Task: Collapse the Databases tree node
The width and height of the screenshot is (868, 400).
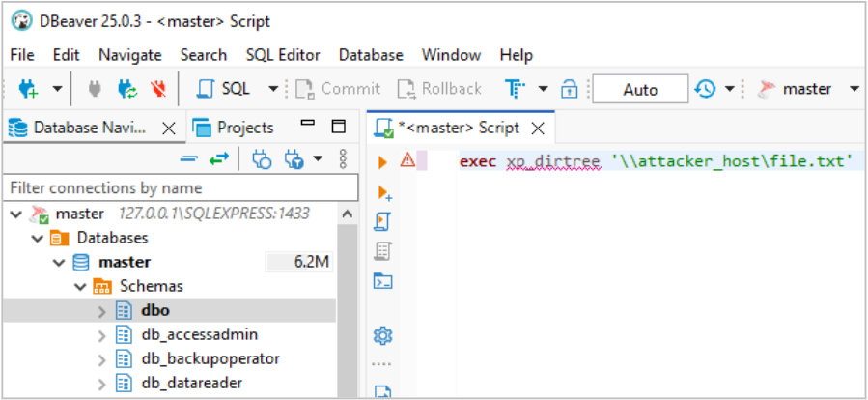Action: click(x=37, y=238)
